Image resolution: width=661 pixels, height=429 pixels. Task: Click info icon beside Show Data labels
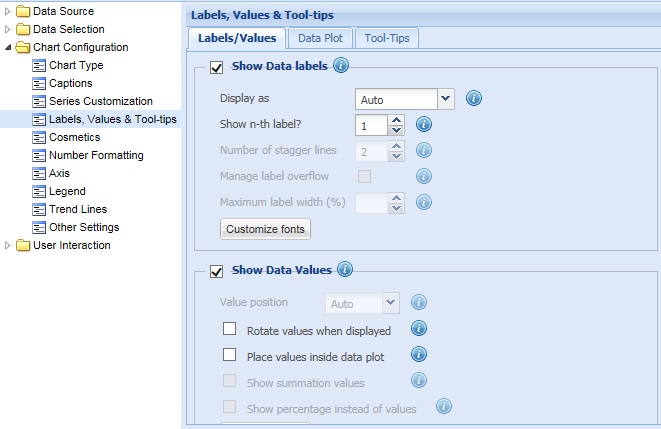click(x=340, y=67)
